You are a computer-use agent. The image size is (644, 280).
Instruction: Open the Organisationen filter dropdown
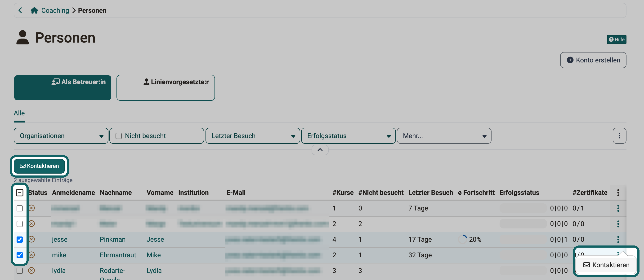pyautogui.click(x=61, y=136)
